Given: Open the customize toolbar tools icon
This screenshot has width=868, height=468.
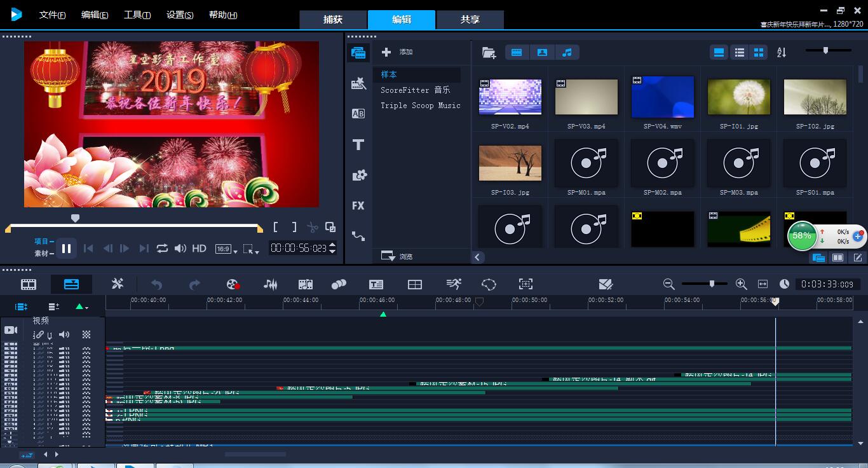Looking at the screenshot, I should pyautogui.click(x=117, y=284).
